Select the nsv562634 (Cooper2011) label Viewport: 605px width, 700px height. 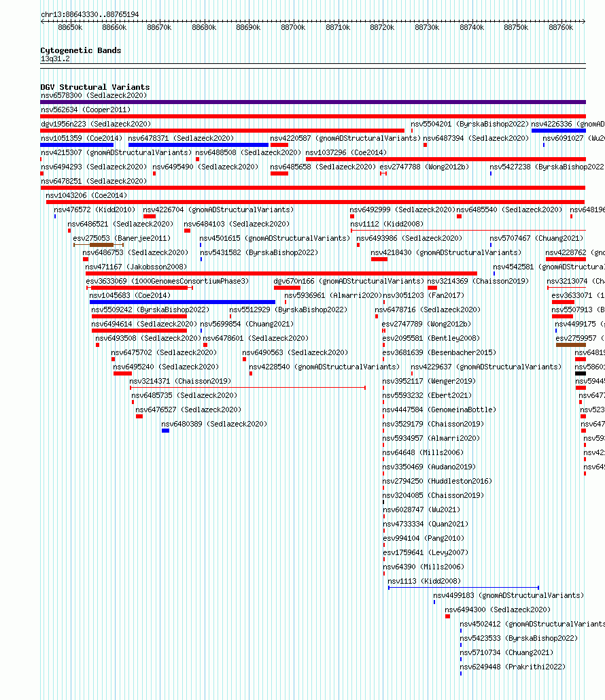[x=84, y=110]
